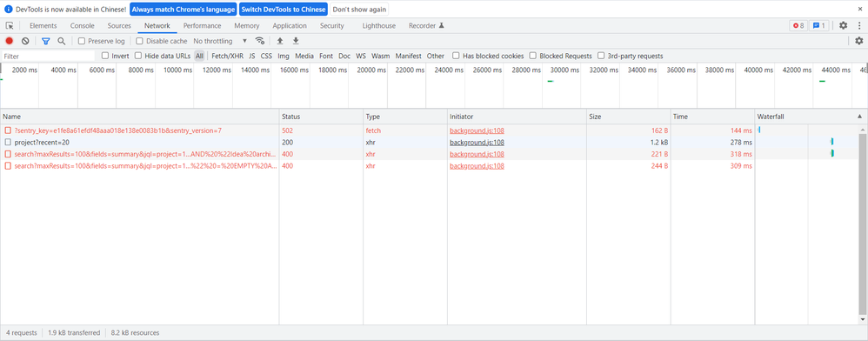Stop recording network log

(10, 41)
